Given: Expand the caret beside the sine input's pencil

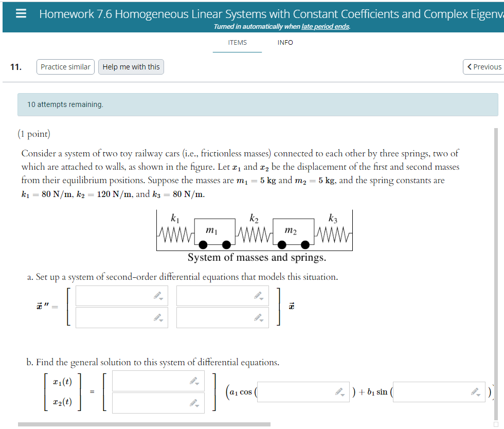Looking at the screenshot, I should click(478, 395).
